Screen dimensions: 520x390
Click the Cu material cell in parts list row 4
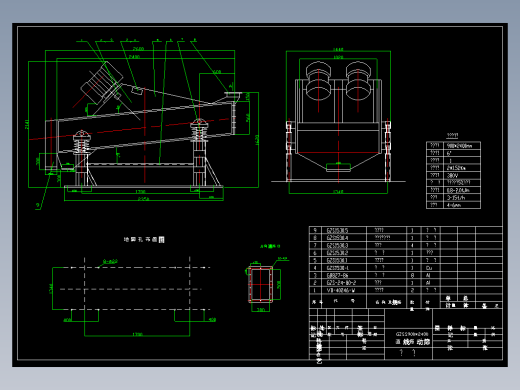(x=429, y=268)
